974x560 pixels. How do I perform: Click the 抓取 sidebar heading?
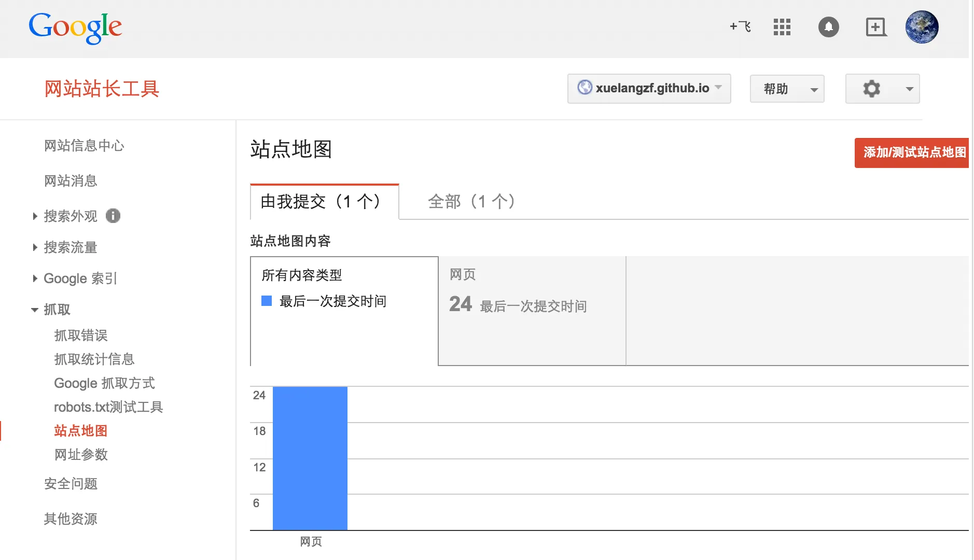57,310
